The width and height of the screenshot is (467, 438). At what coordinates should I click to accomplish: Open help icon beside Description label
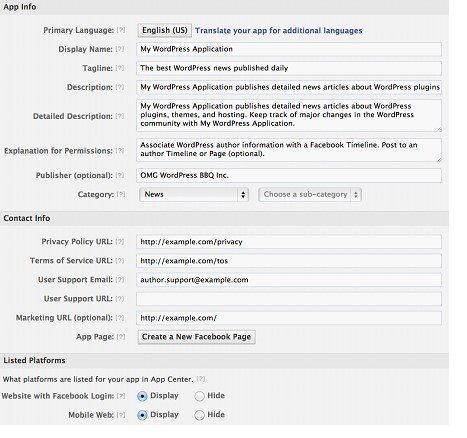pos(120,87)
